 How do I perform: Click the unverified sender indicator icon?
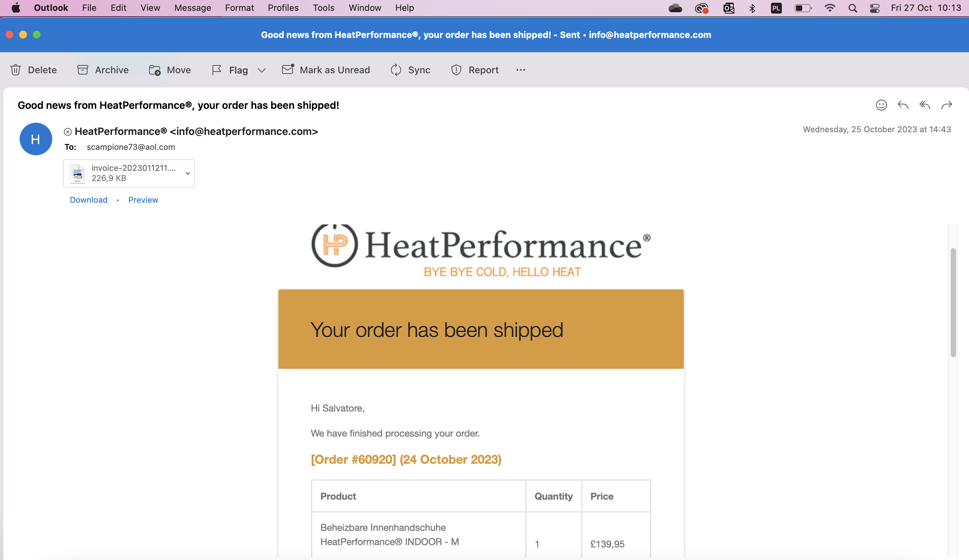pos(68,132)
